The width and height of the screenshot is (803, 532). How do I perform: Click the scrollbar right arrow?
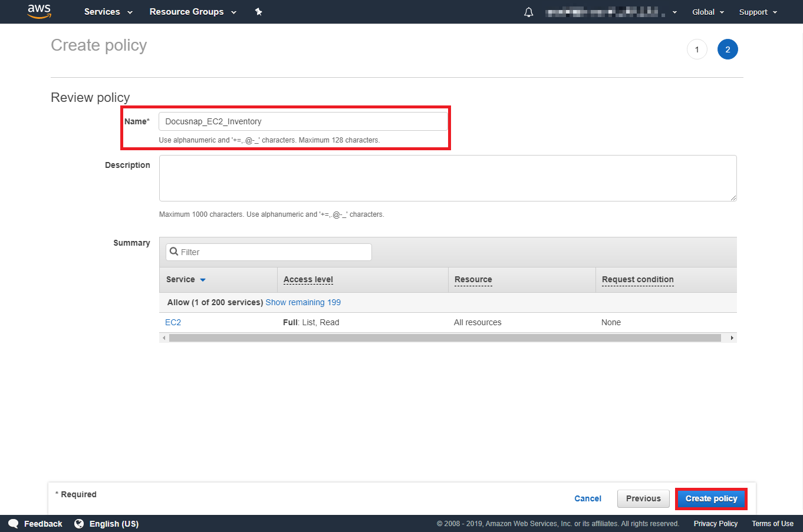click(x=732, y=338)
